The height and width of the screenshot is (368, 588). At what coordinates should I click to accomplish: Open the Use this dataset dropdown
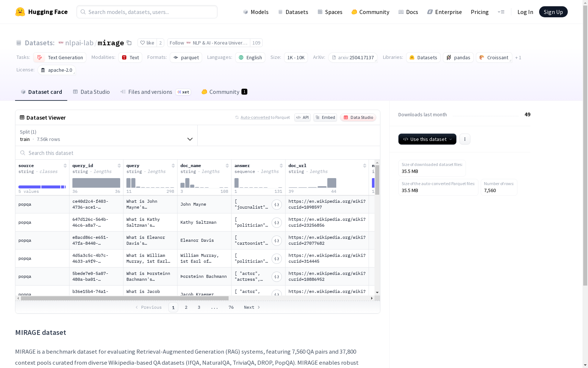point(427,139)
